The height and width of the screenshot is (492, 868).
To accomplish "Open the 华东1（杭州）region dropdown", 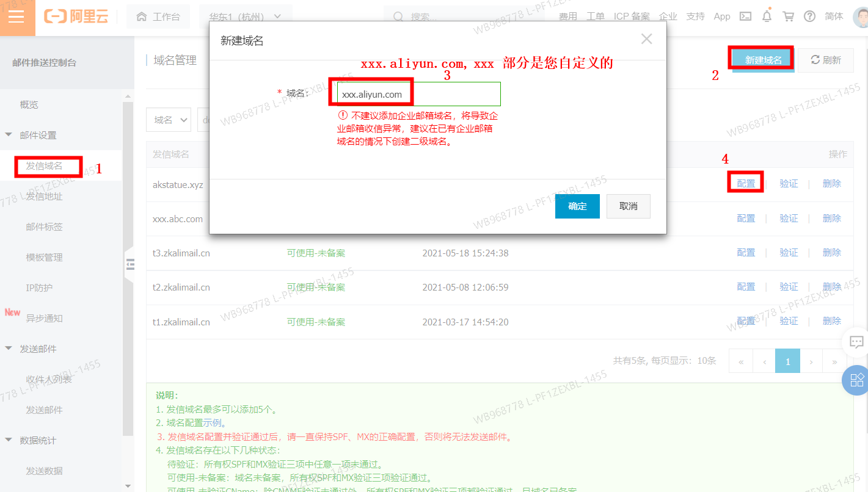I will (246, 16).
